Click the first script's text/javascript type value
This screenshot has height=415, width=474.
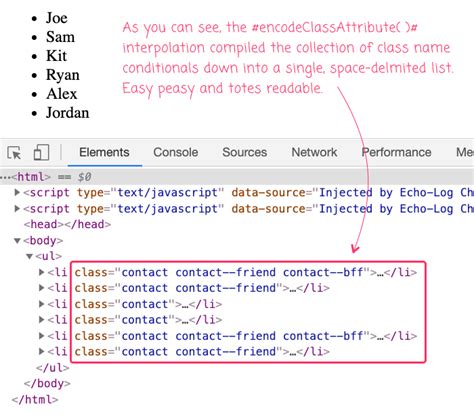coord(167,192)
